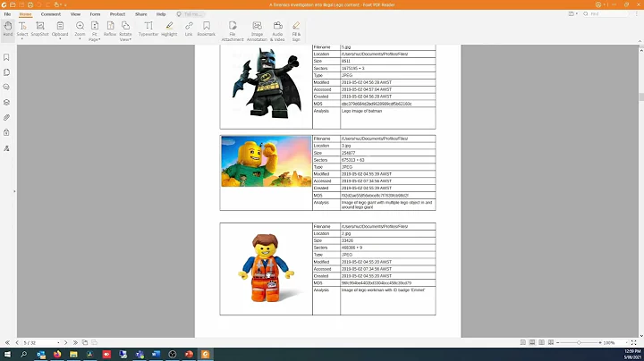Viewport: 644px width, 361px height.
Task: Select single page view mode
Action: [523, 342]
